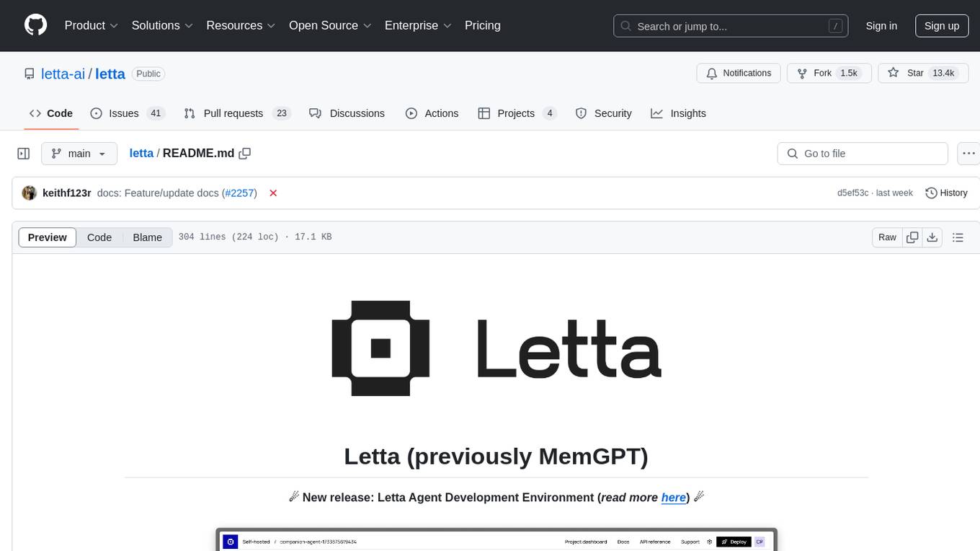Image resolution: width=980 pixels, height=551 pixels.
Task: Open keithf123r author link
Action: pos(67,193)
